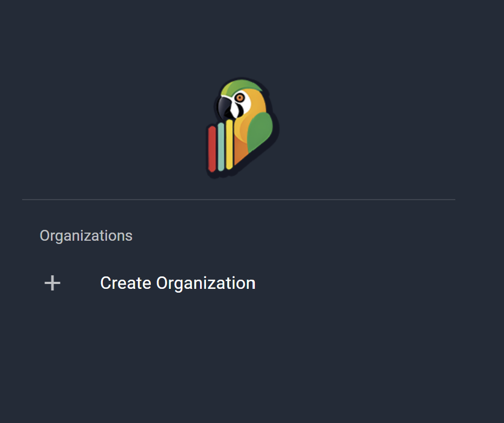This screenshot has width=504, height=423.
Task: Pick the yellow bar in the logo
Action: (x=229, y=144)
